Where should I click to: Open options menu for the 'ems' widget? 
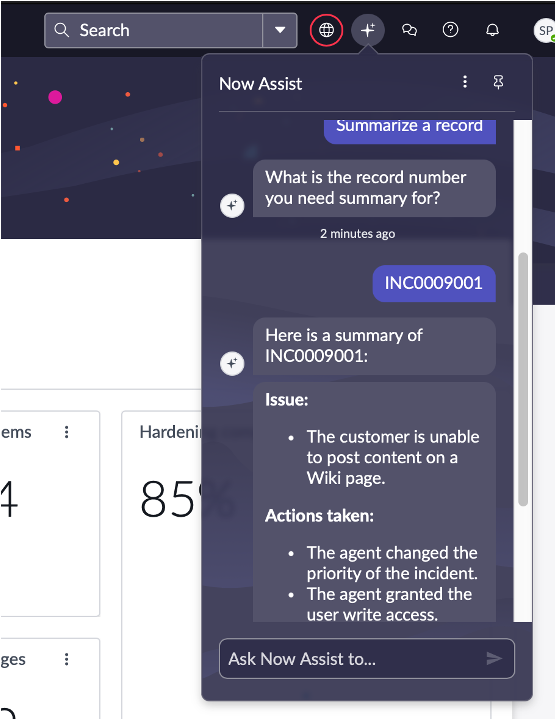click(x=67, y=432)
